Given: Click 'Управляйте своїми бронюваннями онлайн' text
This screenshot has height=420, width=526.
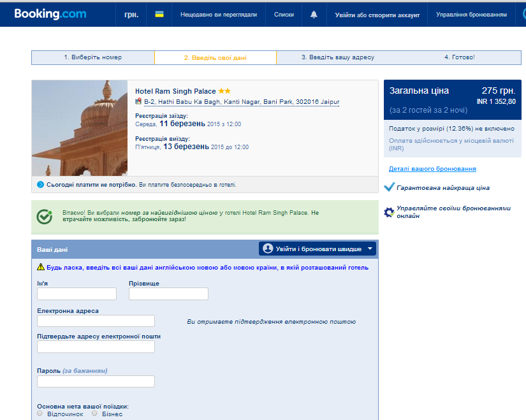Looking at the screenshot, I should click(453, 212).
